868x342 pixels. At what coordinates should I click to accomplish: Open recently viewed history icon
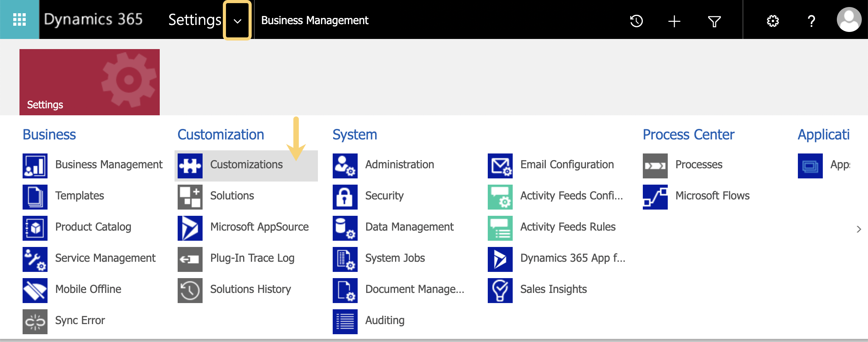pyautogui.click(x=636, y=21)
